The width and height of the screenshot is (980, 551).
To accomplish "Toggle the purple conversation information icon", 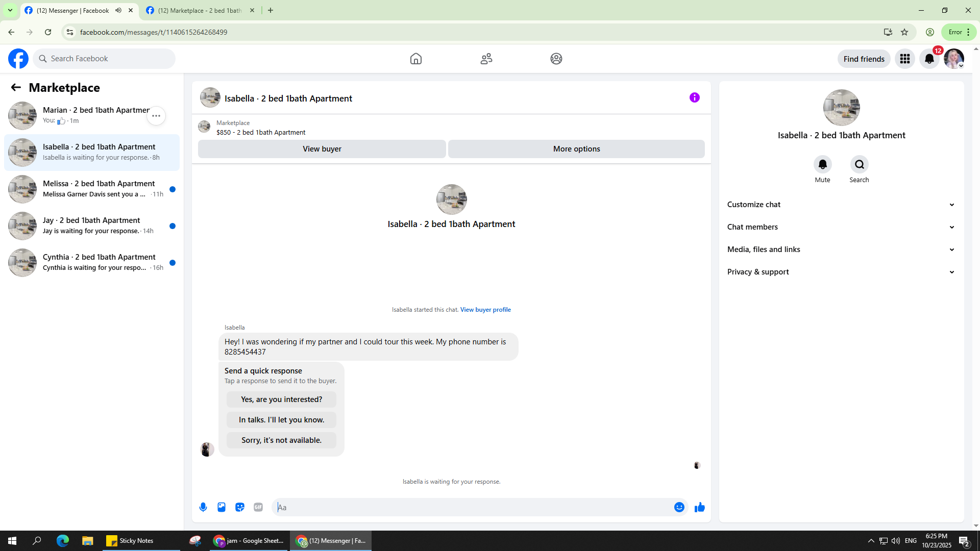I will tap(694, 97).
